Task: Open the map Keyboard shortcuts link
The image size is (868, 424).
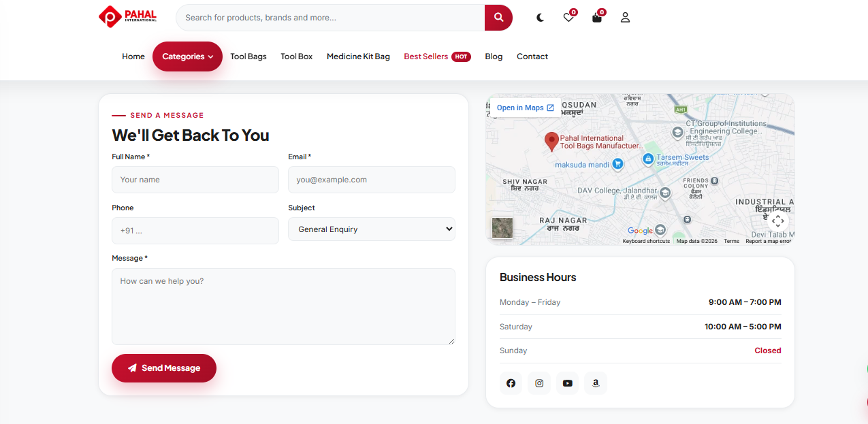Action: pyautogui.click(x=646, y=242)
